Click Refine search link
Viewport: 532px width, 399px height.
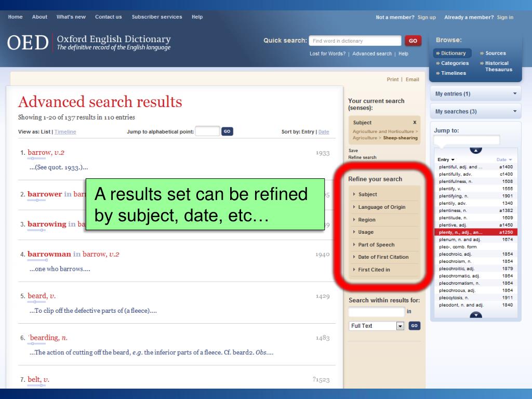[x=362, y=157]
